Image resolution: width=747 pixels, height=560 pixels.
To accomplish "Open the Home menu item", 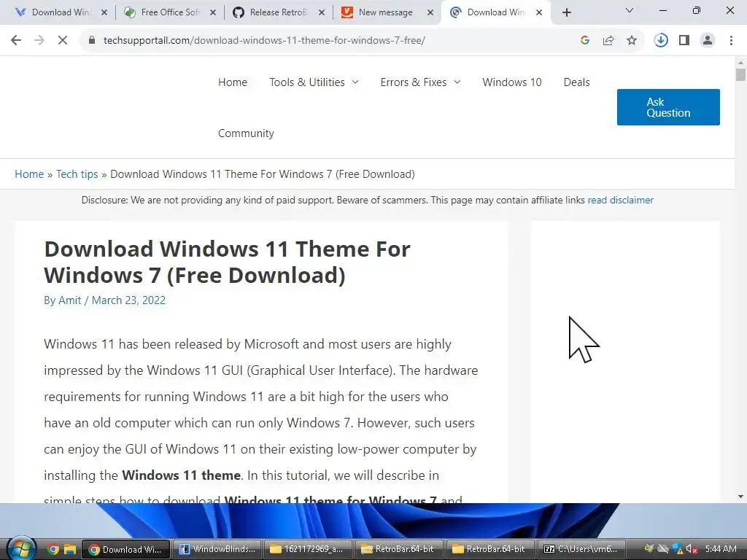I will tap(233, 82).
